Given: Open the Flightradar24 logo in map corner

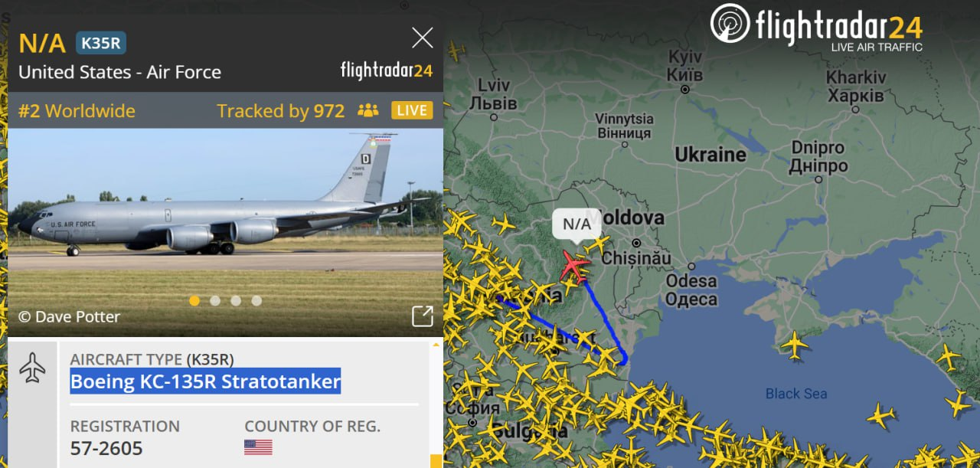Looking at the screenshot, I should 816,26.
